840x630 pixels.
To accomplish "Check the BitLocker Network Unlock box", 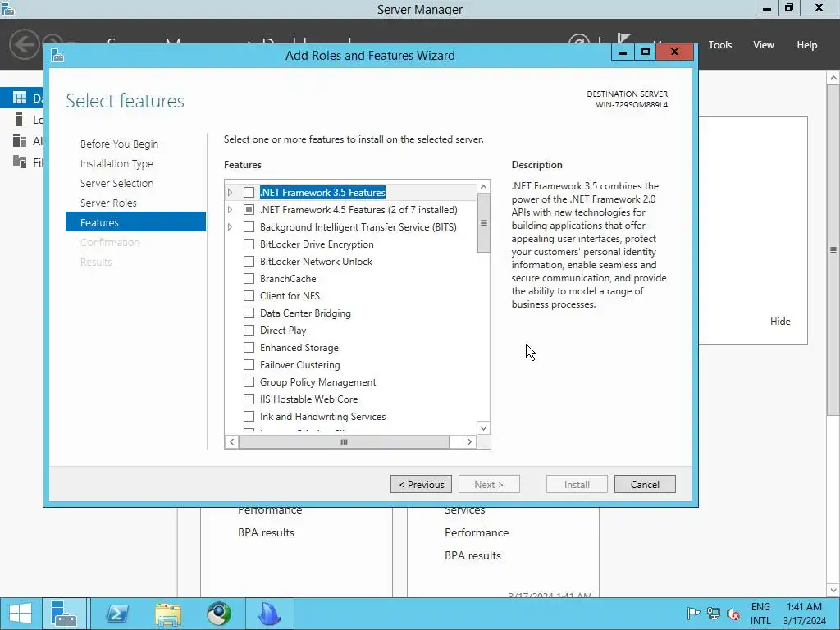I will pyautogui.click(x=249, y=262).
